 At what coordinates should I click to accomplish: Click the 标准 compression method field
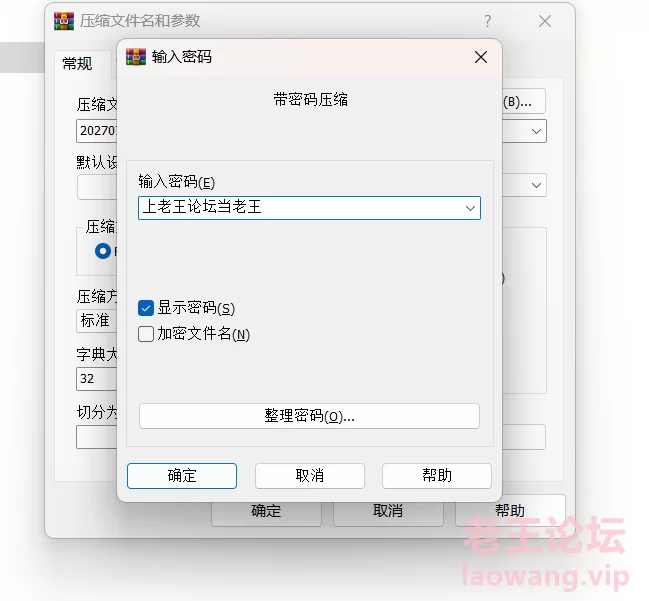point(96,320)
